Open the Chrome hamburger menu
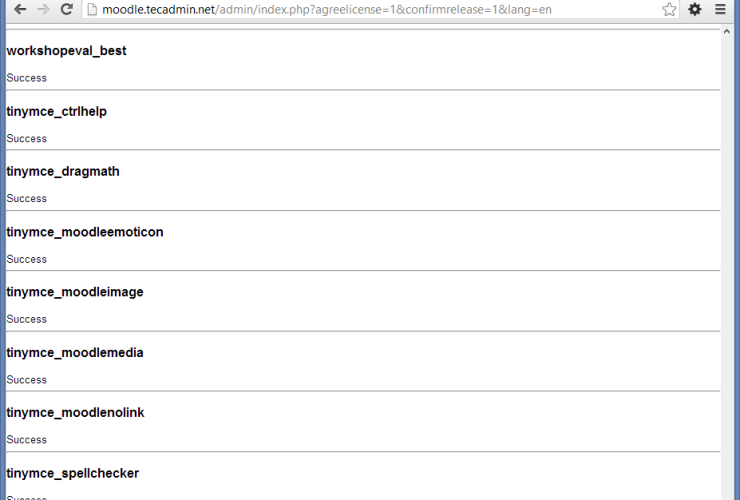The image size is (740, 500). (721, 9)
